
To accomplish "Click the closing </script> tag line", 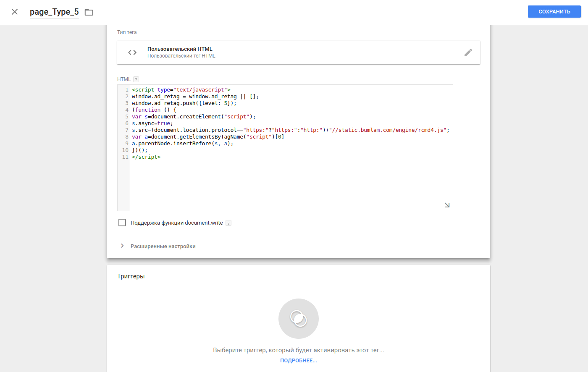I will pos(146,157).
